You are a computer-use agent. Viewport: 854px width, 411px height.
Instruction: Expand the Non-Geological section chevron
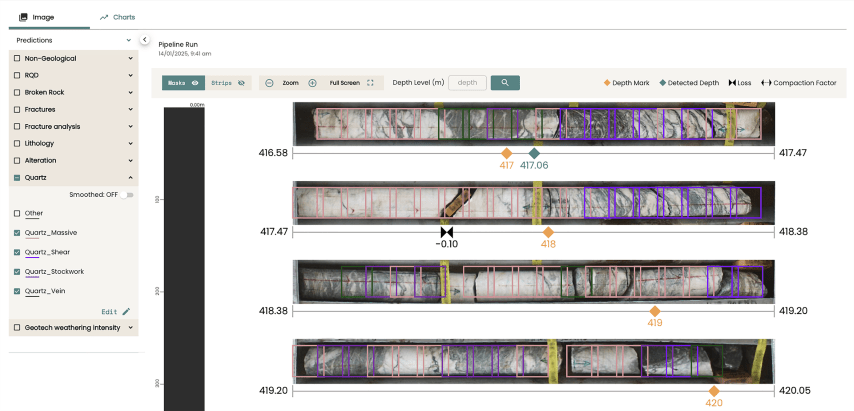point(131,58)
